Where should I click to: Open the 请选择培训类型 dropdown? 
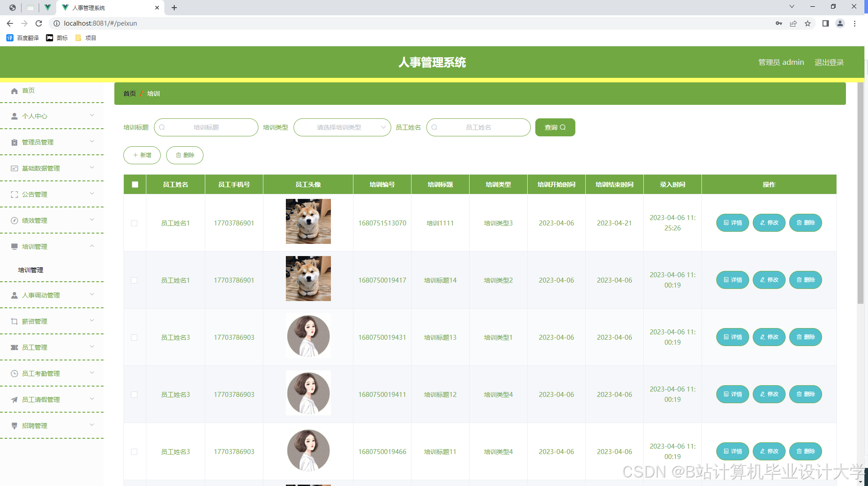[x=342, y=127]
